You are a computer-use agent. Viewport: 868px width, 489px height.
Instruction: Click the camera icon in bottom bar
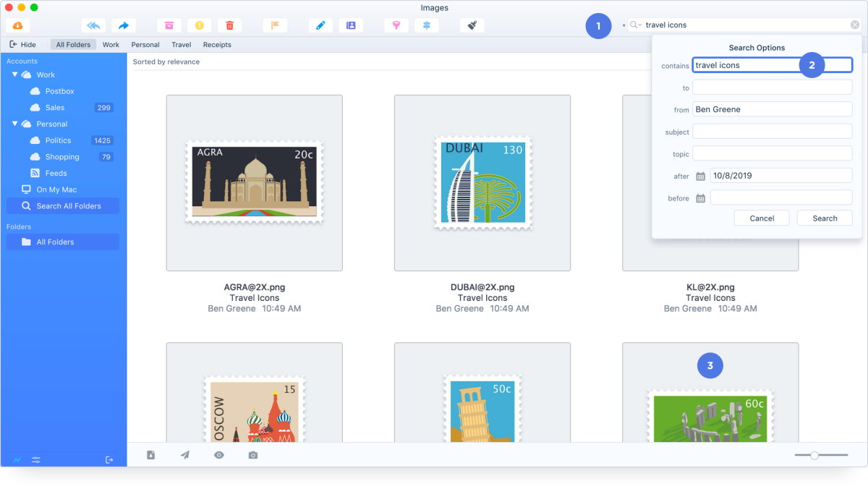click(252, 455)
